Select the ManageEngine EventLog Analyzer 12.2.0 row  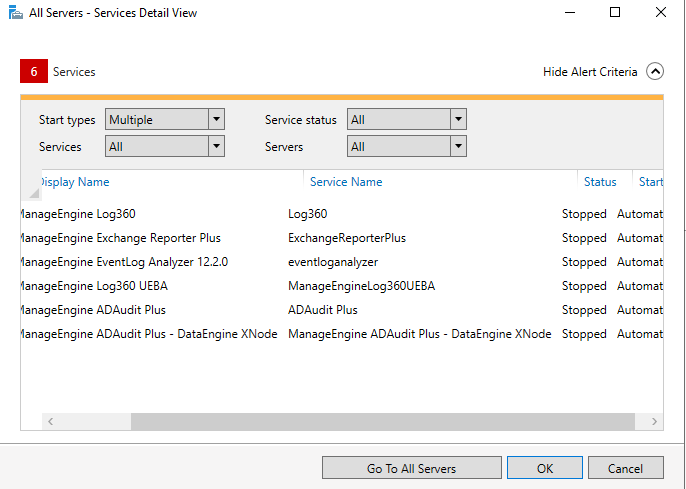tap(342, 262)
